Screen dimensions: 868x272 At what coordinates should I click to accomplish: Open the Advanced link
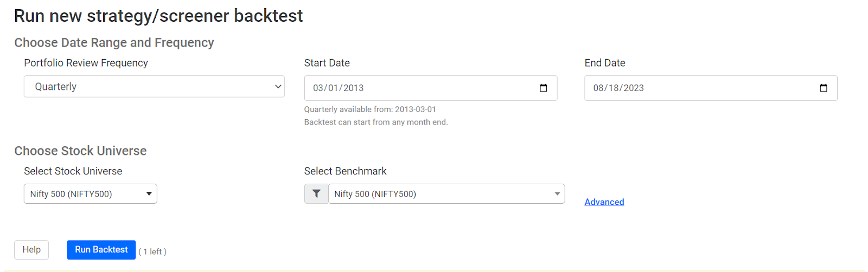coord(604,202)
